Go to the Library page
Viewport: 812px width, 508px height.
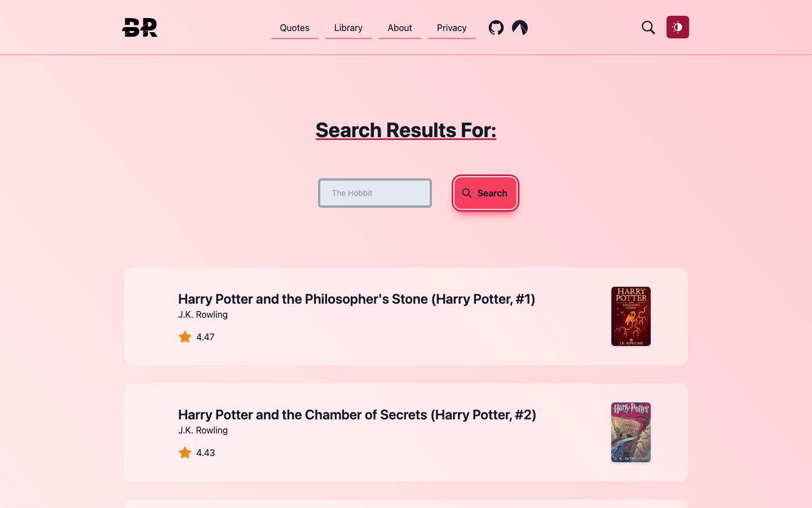pos(348,28)
